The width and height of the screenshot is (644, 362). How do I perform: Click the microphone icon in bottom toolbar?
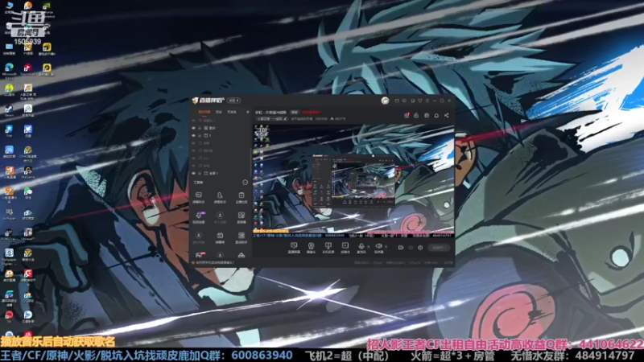point(361,246)
